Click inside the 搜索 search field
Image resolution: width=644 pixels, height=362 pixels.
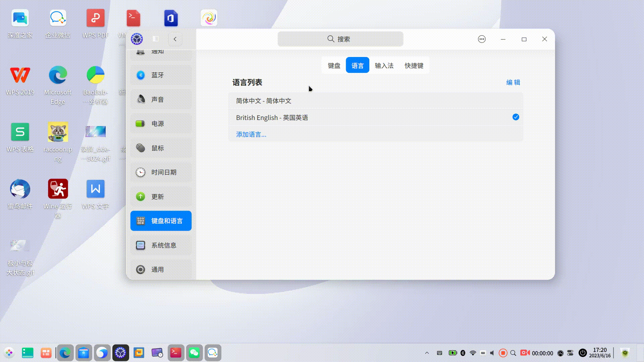coord(340,39)
